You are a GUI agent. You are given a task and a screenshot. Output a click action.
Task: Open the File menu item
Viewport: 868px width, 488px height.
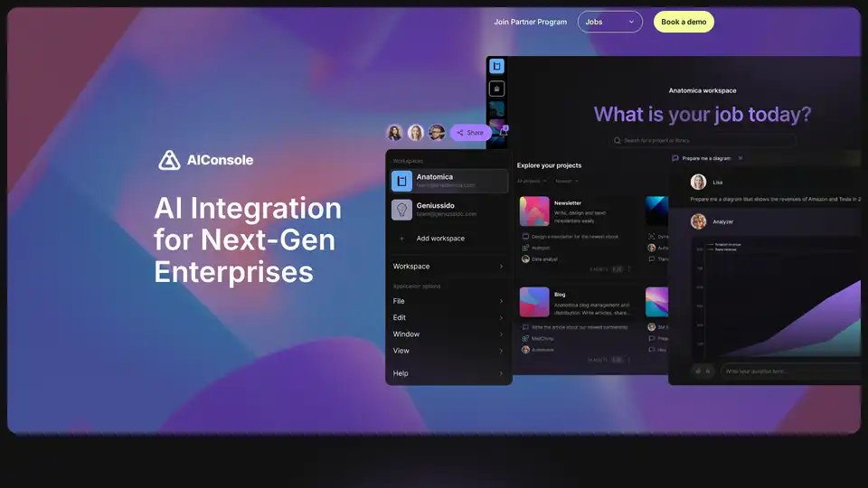pyautogui.click(x=448, y=301)
